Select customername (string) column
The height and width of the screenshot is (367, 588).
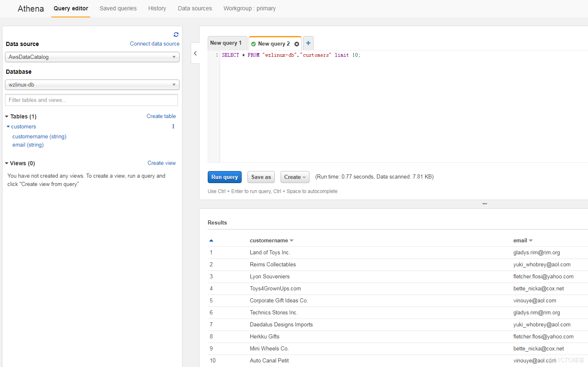tap(39, 137)
